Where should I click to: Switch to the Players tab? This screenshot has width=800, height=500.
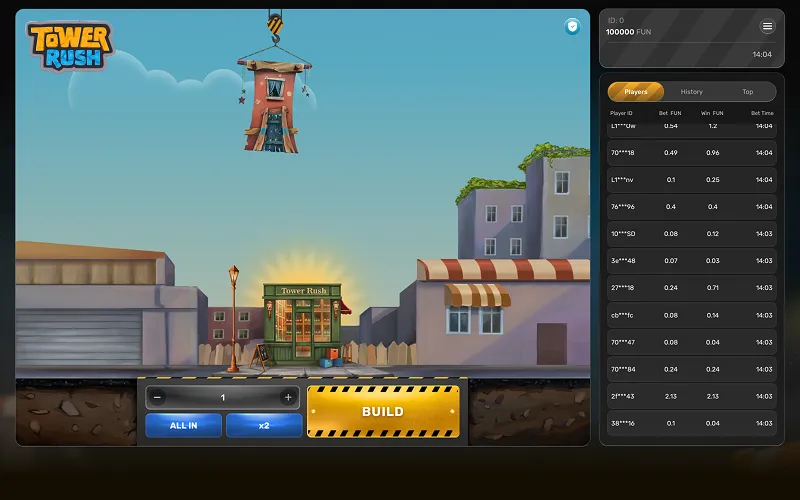[x=636, y=92]
